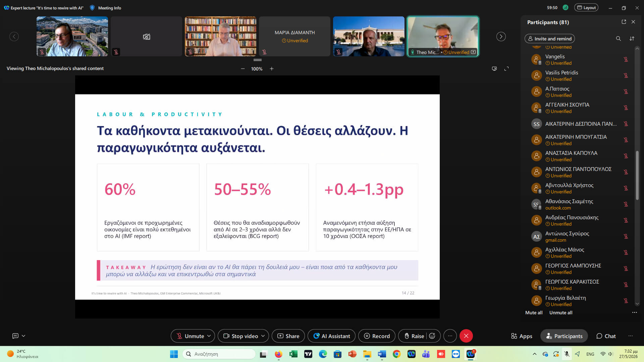Viewport: 644px width, 362px height.
Task: Zoom out shared content with minus
Action: click(x=243, y=69)
